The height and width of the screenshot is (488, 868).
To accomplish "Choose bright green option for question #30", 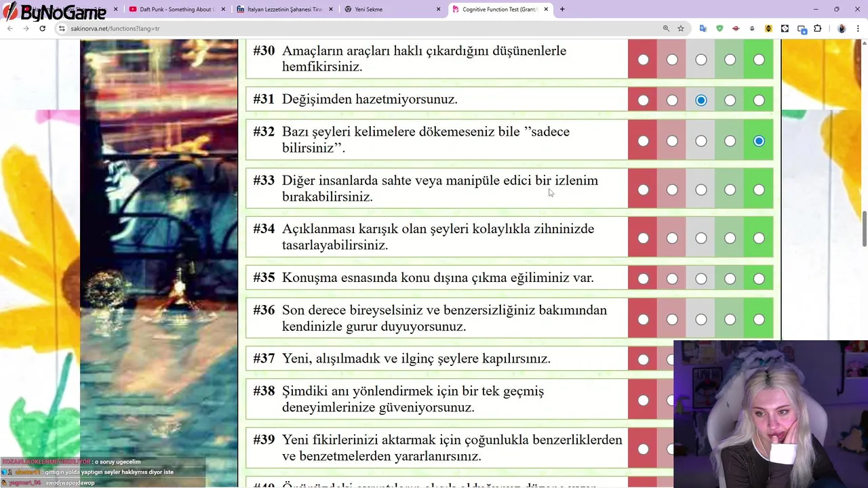I will click(x=759, y=60).
